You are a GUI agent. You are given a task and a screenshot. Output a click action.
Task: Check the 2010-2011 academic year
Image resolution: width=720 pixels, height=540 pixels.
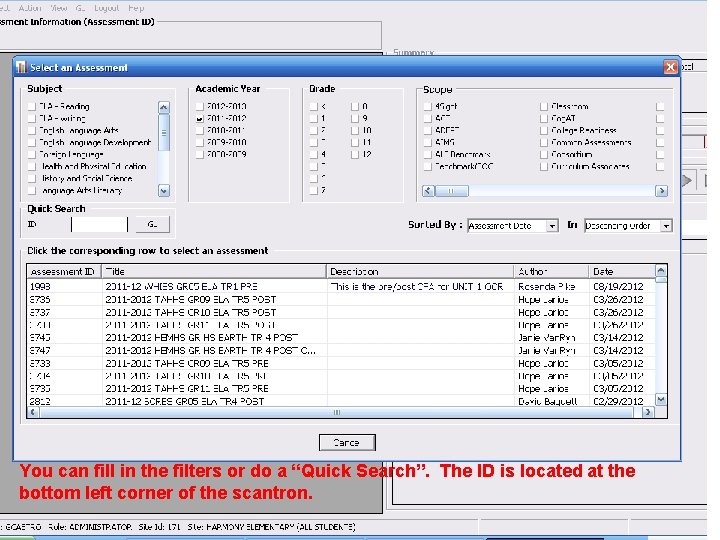pos(200,130)
